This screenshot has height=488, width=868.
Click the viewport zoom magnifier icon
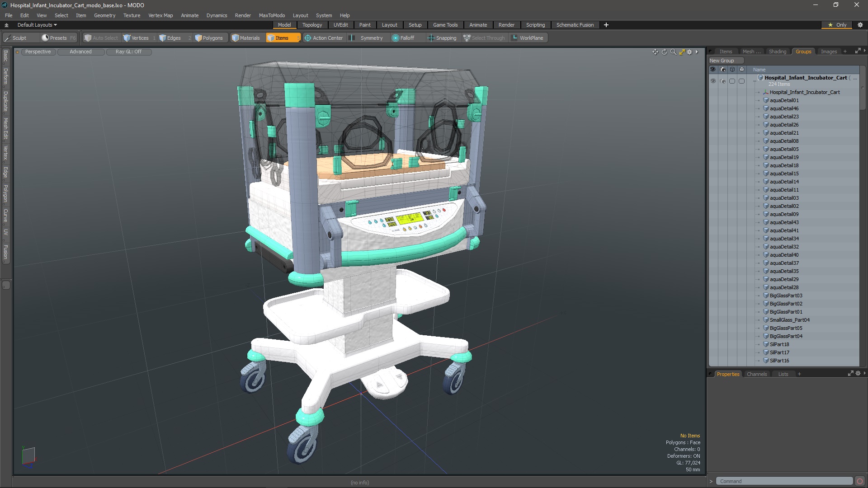[x=673, y=52]
